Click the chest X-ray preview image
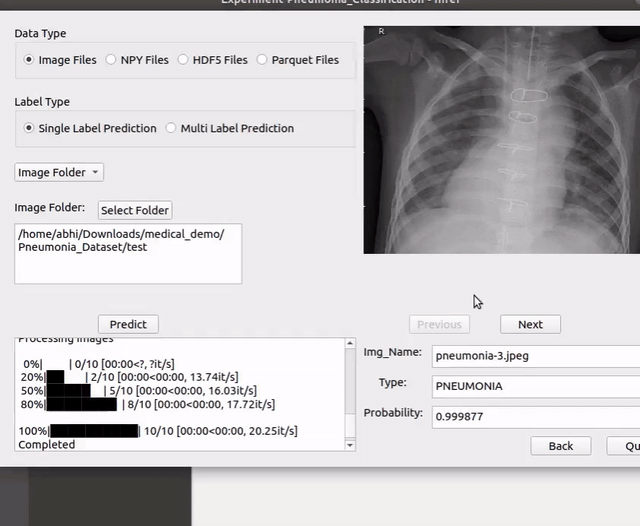This screenshot has height=526, width=640. [501, 140]
